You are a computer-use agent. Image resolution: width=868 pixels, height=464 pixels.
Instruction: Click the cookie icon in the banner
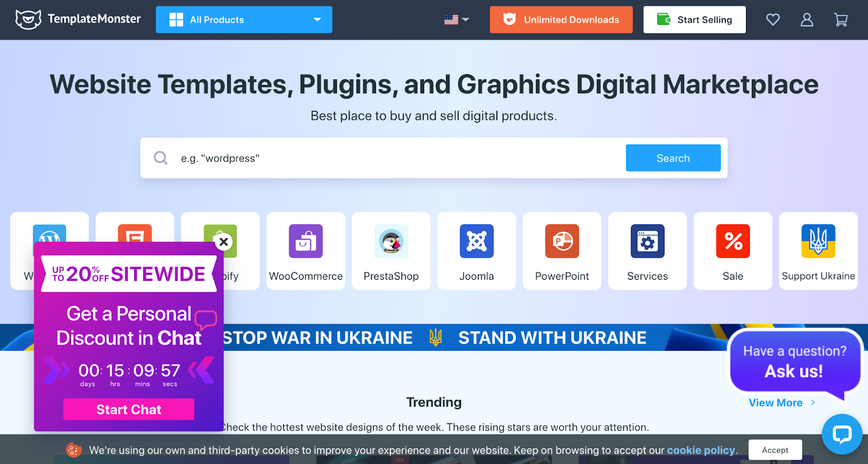(74, 450)
